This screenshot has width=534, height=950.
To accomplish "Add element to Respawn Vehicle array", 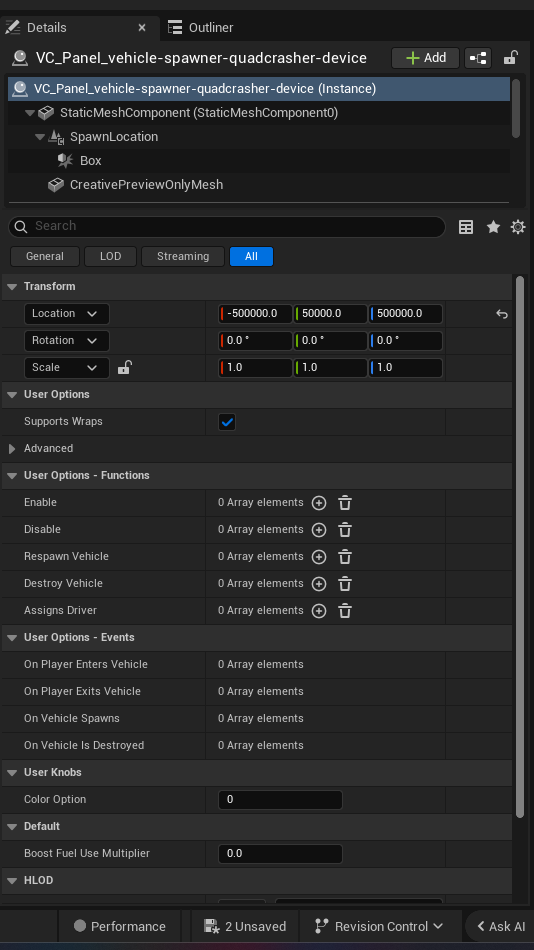I will [319, 557].
